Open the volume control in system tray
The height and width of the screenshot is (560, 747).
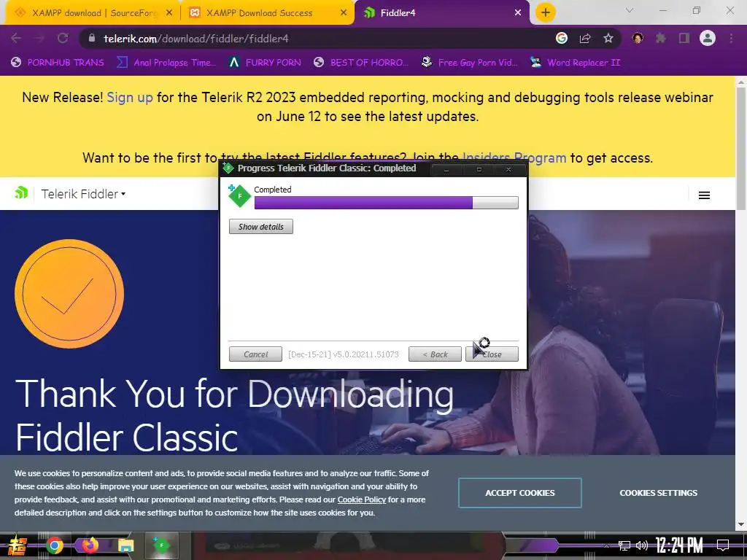click(642, 545)
